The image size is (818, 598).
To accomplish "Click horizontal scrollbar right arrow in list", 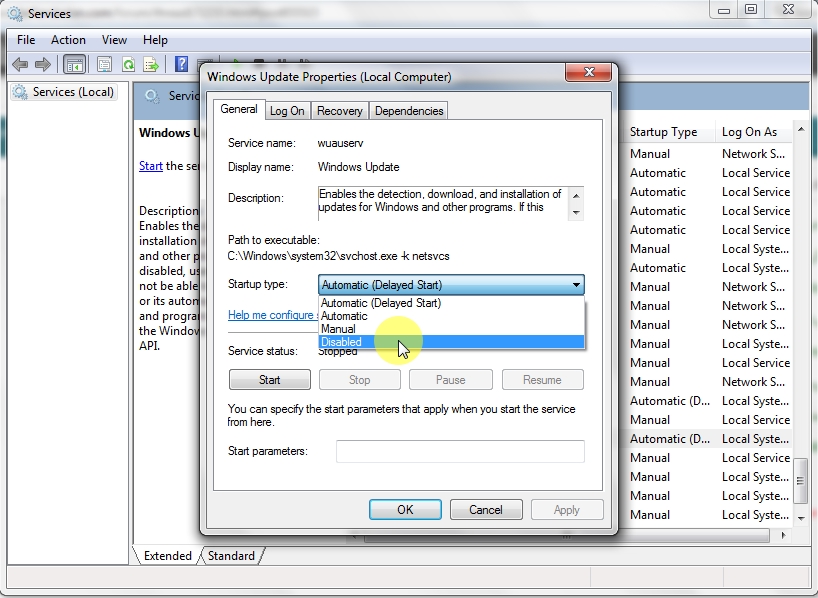I will pos(784,535).
